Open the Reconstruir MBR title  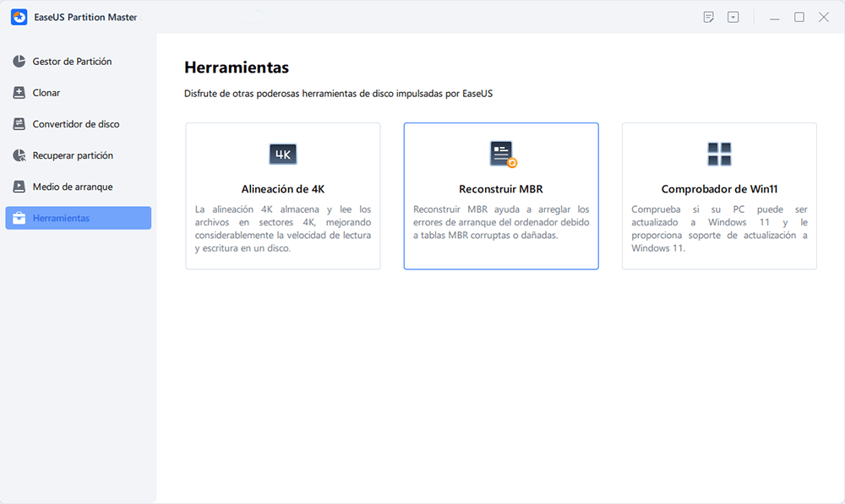(501, 189)
